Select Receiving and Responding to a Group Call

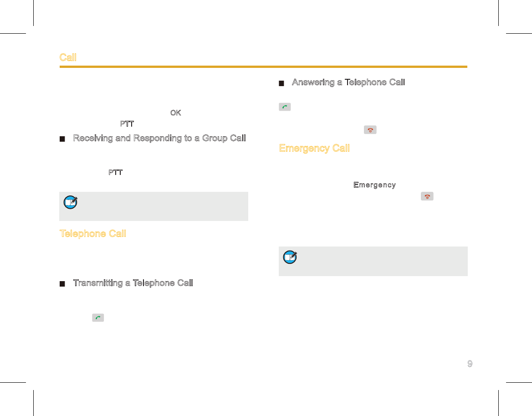159,138
